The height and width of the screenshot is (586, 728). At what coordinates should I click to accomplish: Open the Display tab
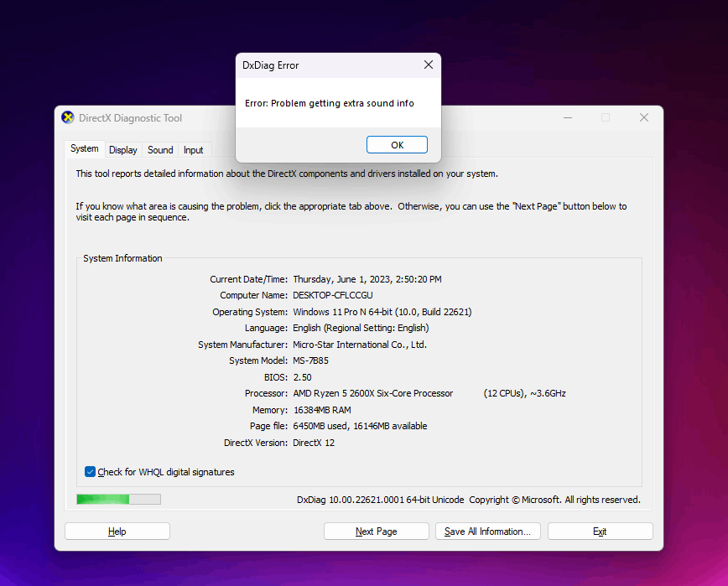(123, 150)
